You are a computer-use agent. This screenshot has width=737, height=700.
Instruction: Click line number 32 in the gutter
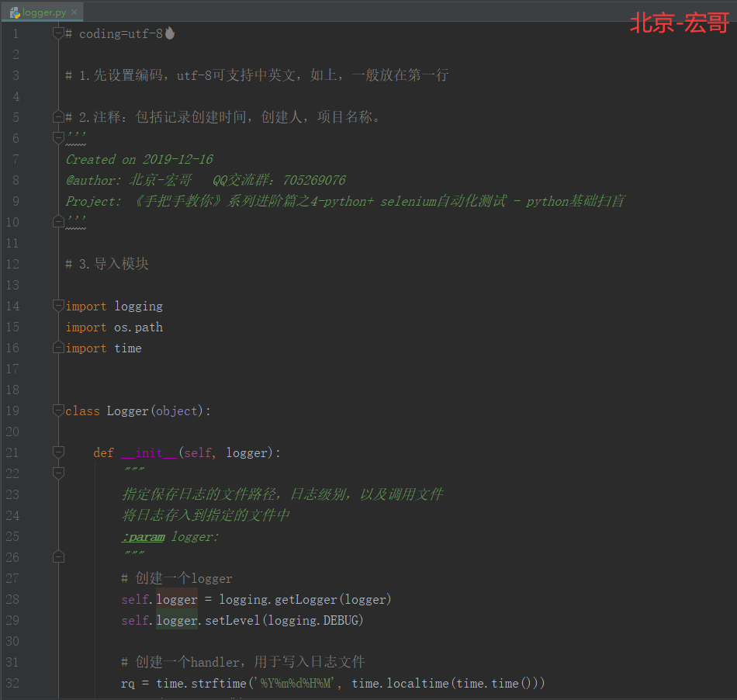12,683
